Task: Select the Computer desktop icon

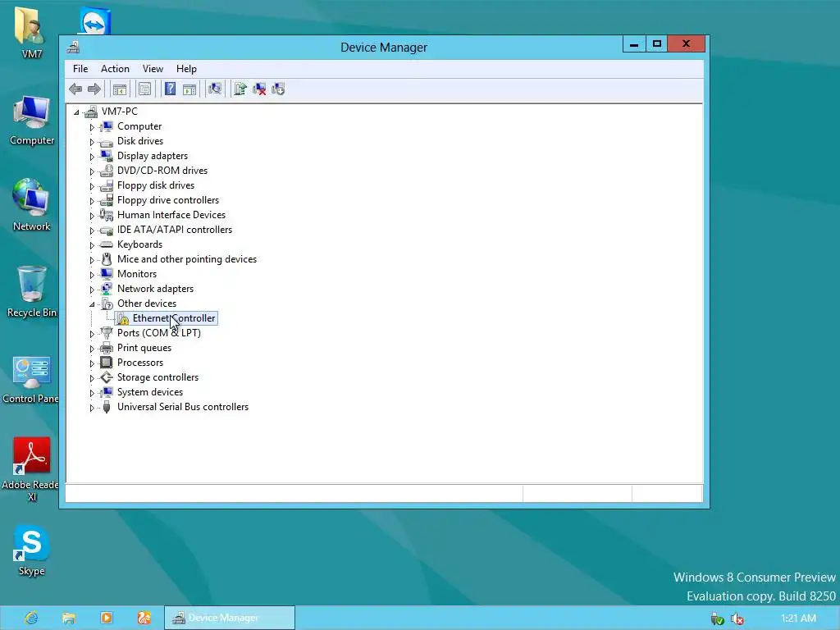Action: (32, 121)
